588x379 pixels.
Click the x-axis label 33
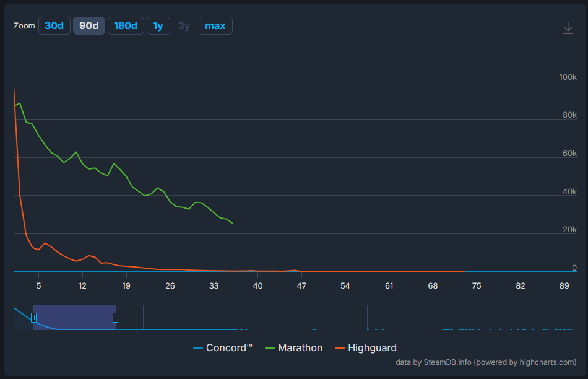pos(214,286)
